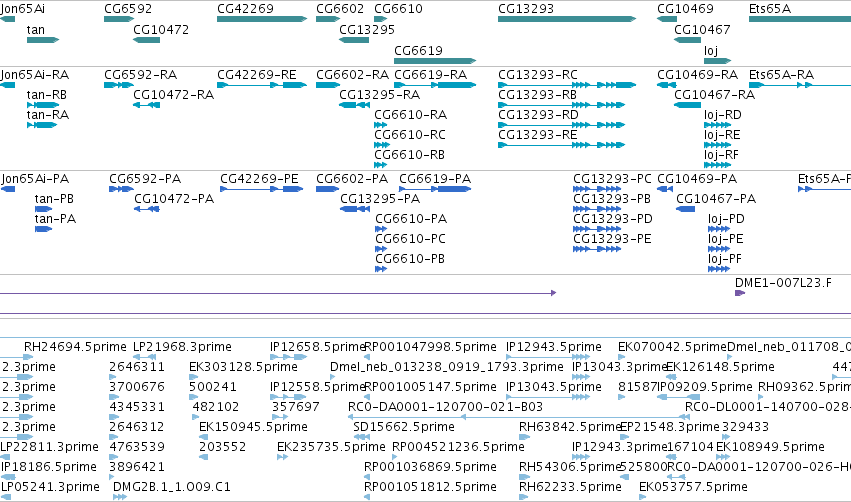Open transcript CG6592-RA

[x=141, y=75]
